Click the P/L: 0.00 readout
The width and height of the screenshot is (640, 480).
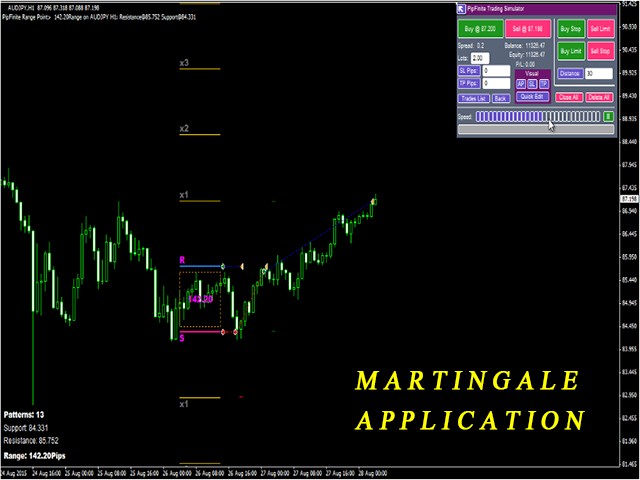coord(525,64)
